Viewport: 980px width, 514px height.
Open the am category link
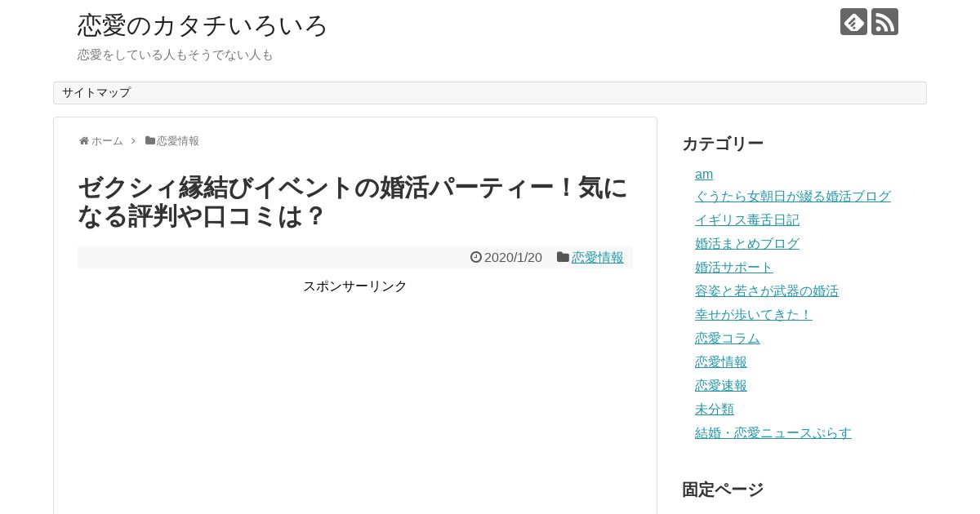pos(704,175)
